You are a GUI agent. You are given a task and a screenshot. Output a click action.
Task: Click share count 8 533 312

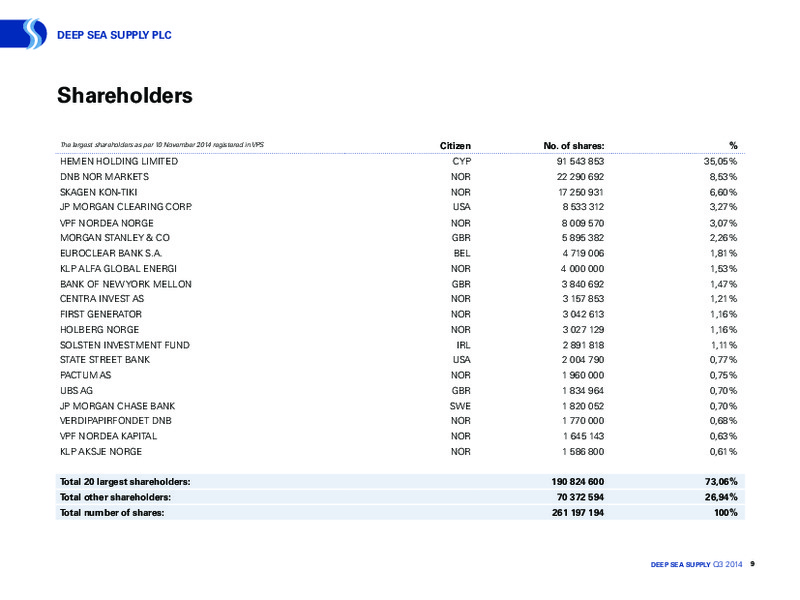coord(583,207)
